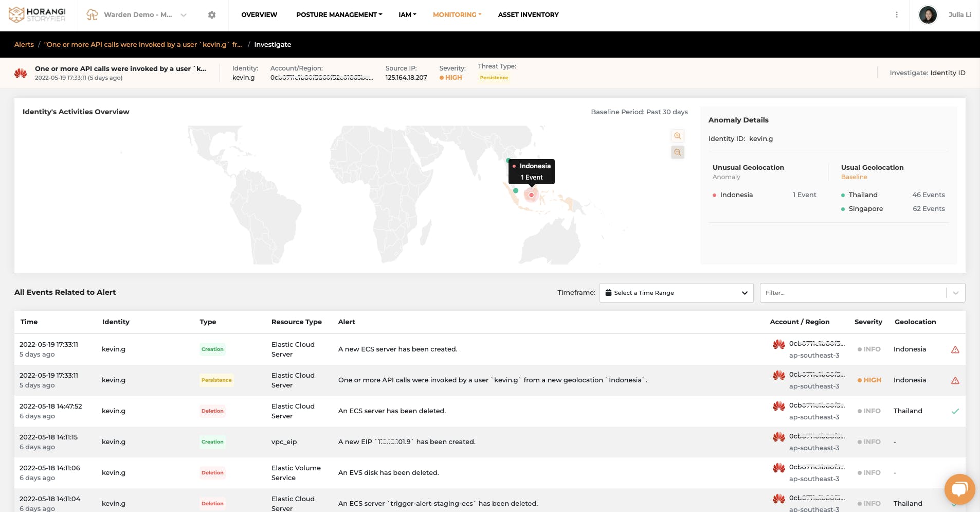Click Huawei icon in the vpc_eip row
Viewport: 980px width, 512px height.
pos(778,437)
